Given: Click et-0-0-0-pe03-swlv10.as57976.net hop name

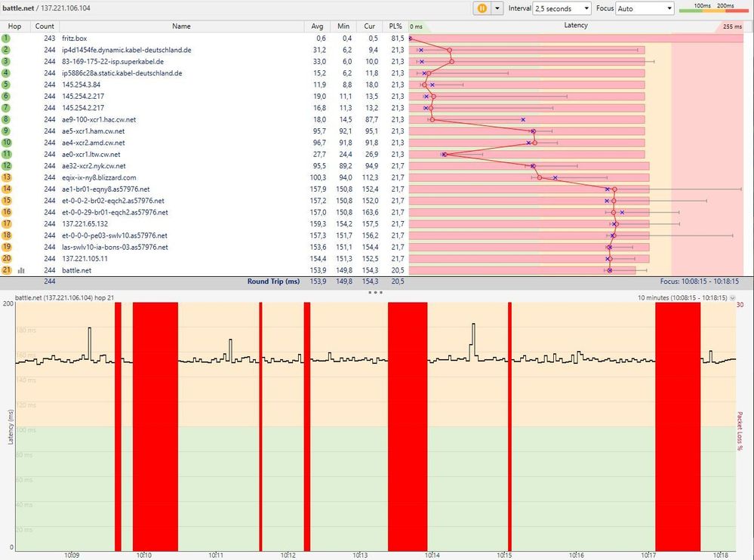Looking at the screenshot, I should (x=115, y=235).
